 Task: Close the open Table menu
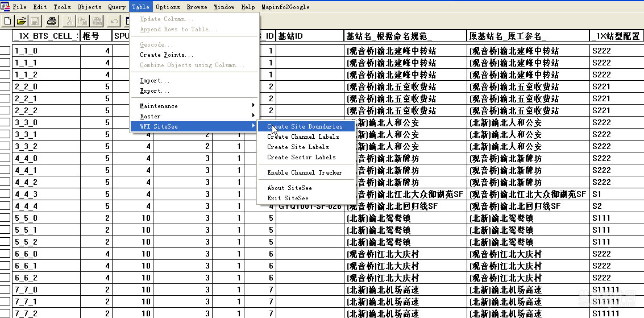click(x=140, y=7)
